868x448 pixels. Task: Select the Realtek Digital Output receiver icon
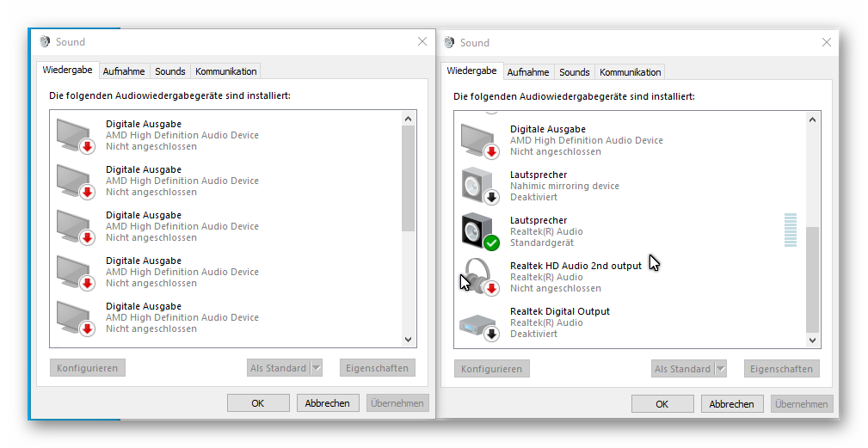[479, 326]
